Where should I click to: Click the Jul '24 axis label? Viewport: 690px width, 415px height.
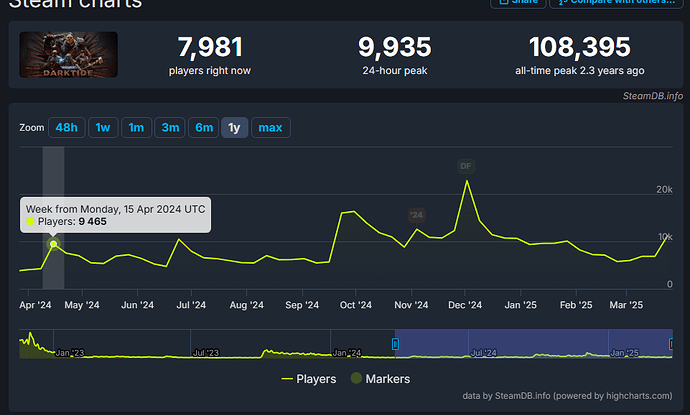(x=191, y=305)
